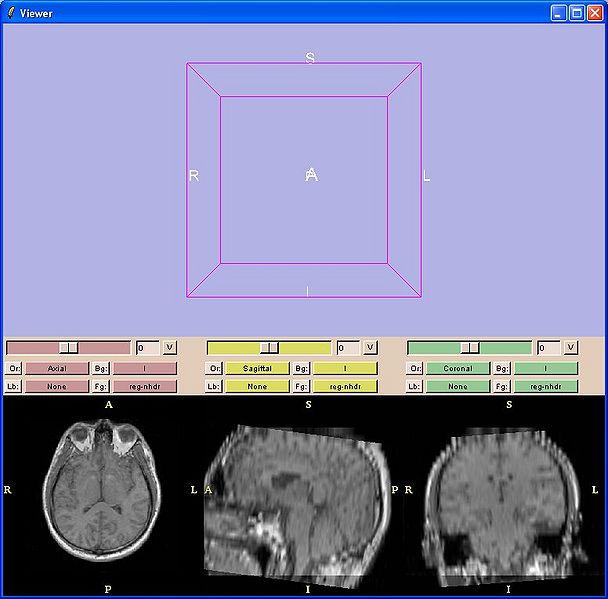Click the red axial slice slider
608x599 pixels.
68,348
